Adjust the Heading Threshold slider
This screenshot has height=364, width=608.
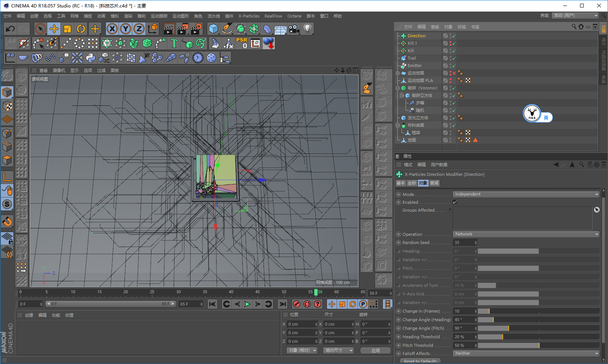[538, 337]
